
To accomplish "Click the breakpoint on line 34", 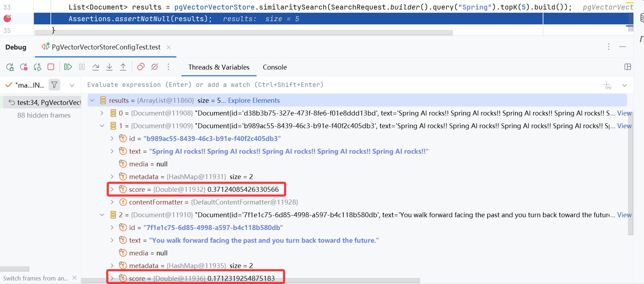I will tap(7, 18).
